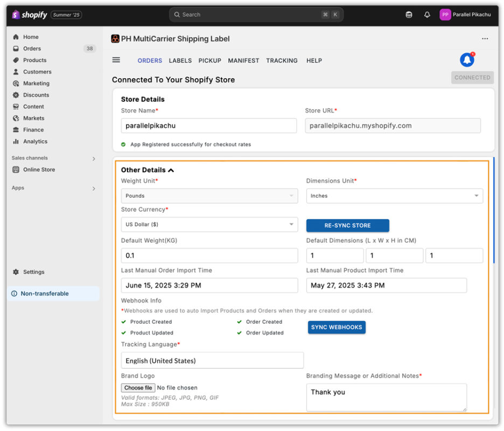Click the search magnifier icon

click(177, 15)
